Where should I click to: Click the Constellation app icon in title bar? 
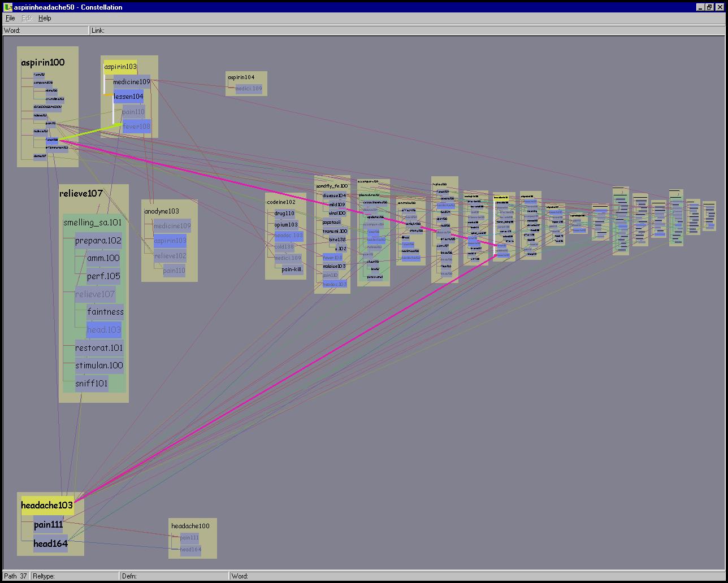pos(8,7)
